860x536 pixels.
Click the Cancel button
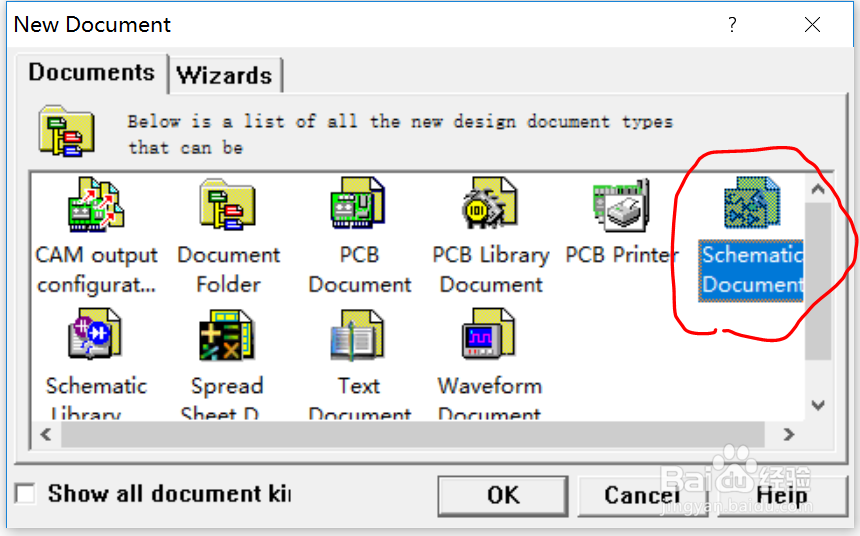[642, 496]
